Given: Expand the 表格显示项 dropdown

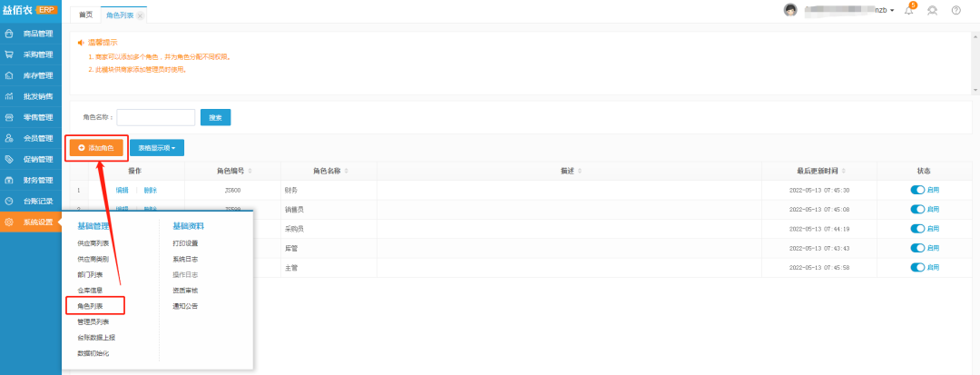Looking at the screenshot, I should point(157,147).
